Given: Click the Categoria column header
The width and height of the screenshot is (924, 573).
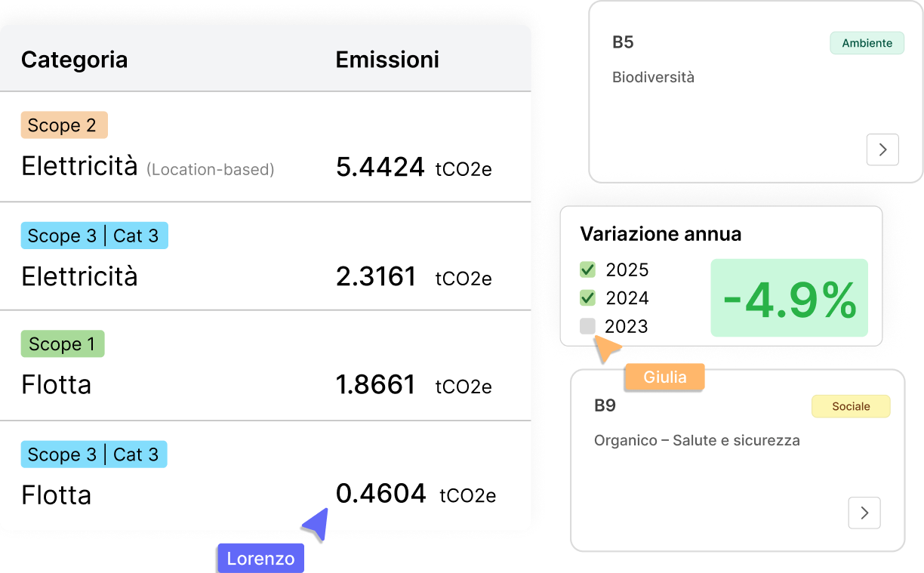Looking at the screenshot, I should [74, 60].
